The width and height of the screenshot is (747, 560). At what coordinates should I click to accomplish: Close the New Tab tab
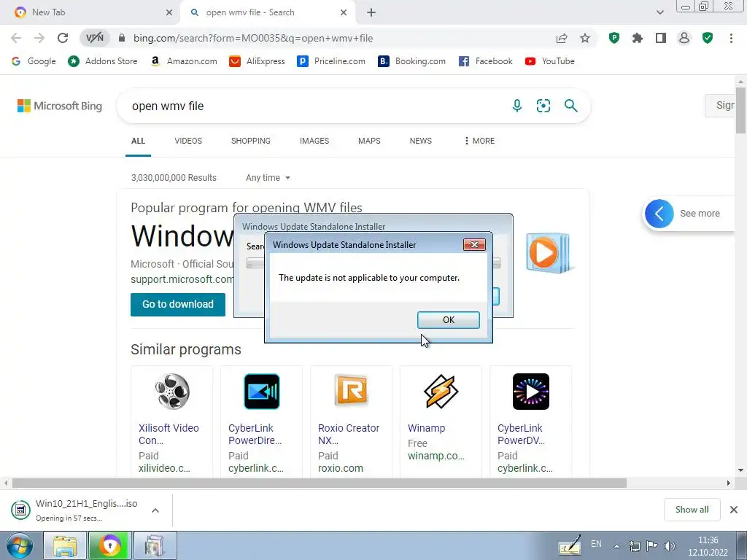coord(169,12)
